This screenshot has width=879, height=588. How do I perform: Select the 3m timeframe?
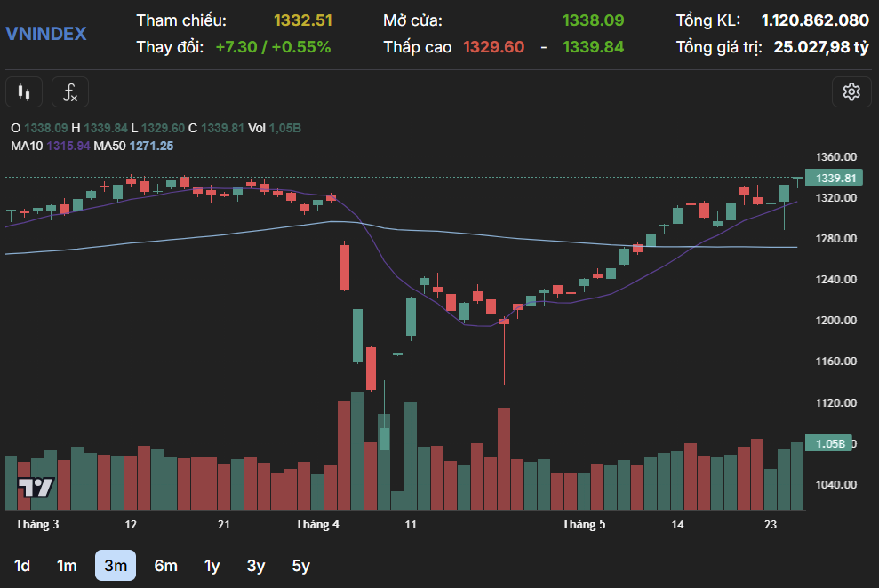coord(116,566)
